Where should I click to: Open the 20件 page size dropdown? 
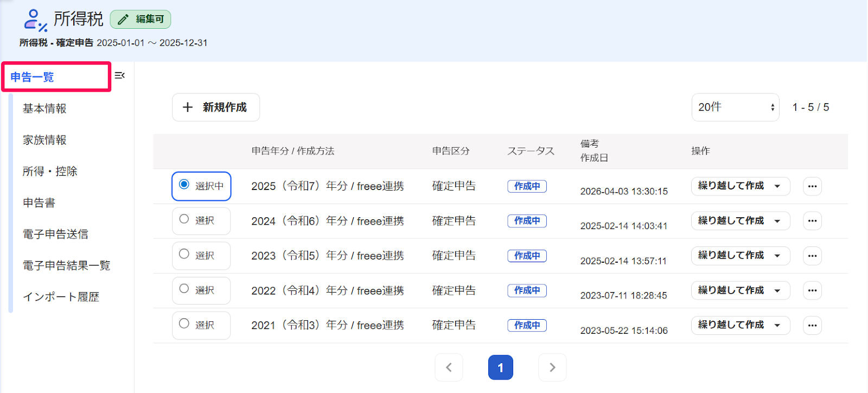coord(735,107)
